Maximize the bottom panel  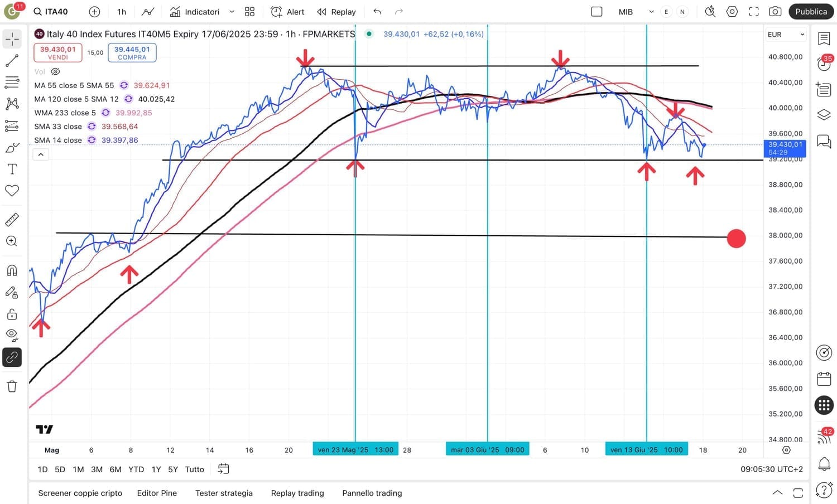(x=798, y=493)
